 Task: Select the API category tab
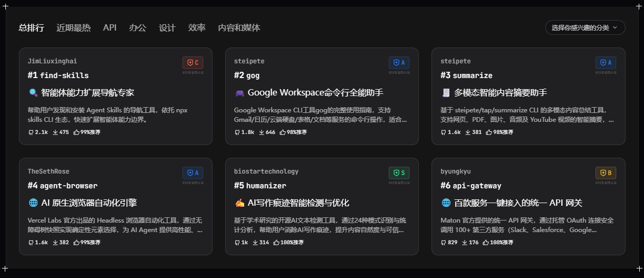coord(110,28)
